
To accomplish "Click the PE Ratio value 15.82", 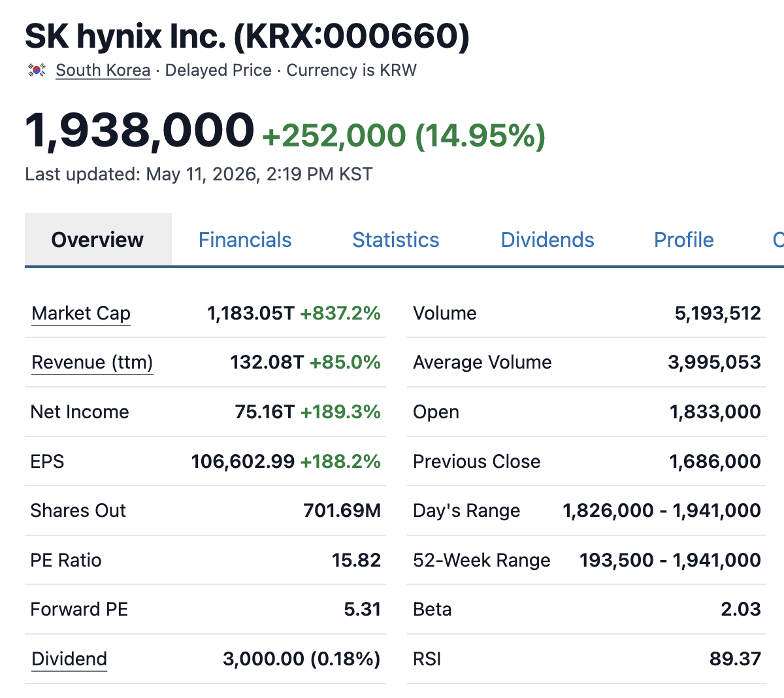I will [356, 560].
